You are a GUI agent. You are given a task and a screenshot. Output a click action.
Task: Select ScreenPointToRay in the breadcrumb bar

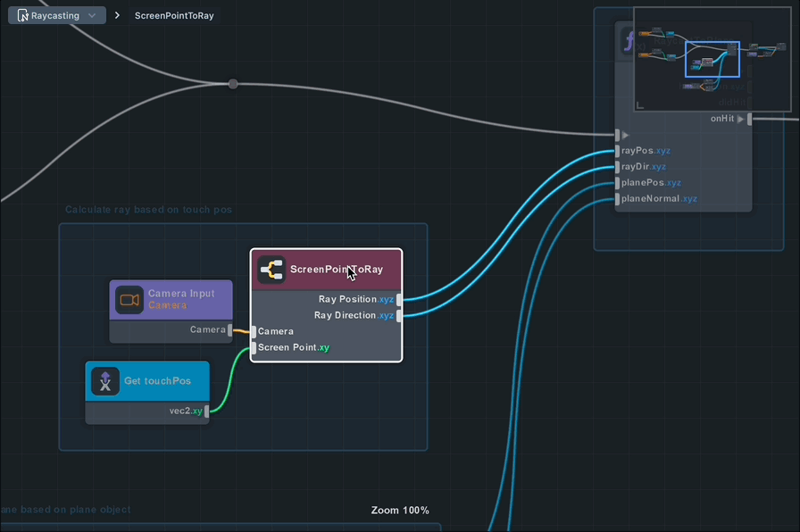pos(175,14)
